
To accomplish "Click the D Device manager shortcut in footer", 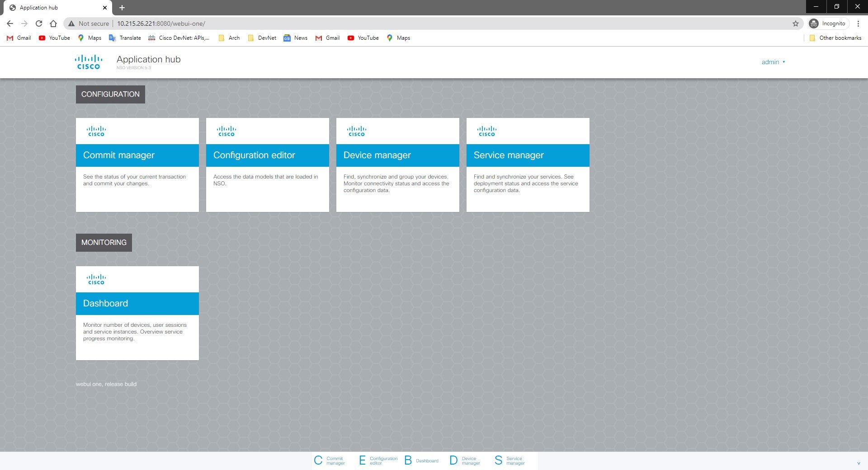I will tap(465, 461).
